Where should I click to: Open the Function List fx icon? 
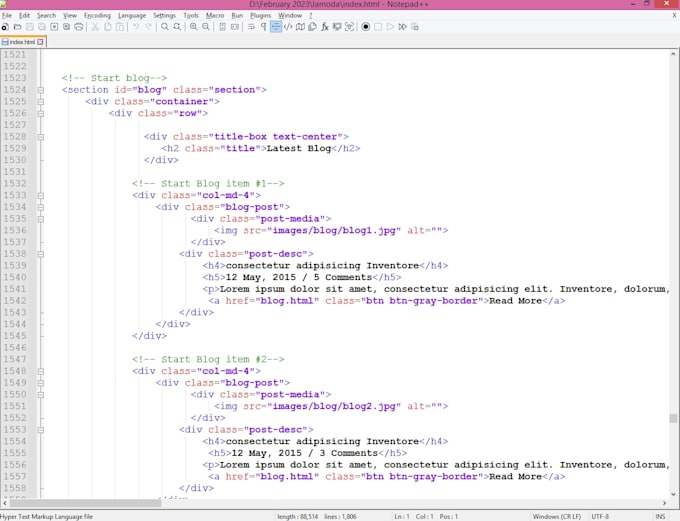click(325, 27)
